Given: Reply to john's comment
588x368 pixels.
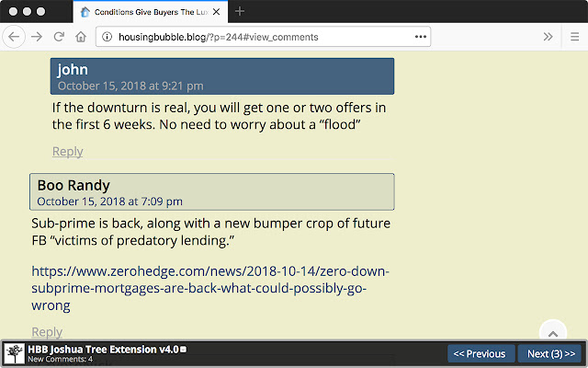Looking at the screenshot, I should pyautogui.click(x=67, y=152).
